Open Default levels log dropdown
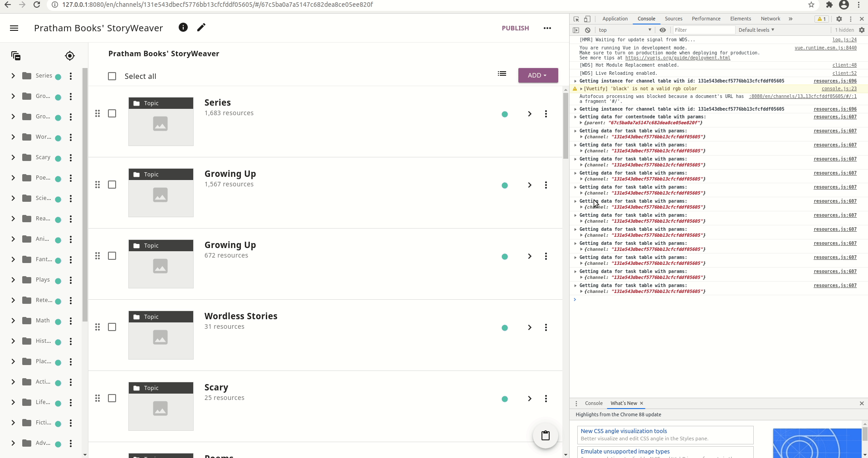The image size is (868, 458). click(756, 30)
